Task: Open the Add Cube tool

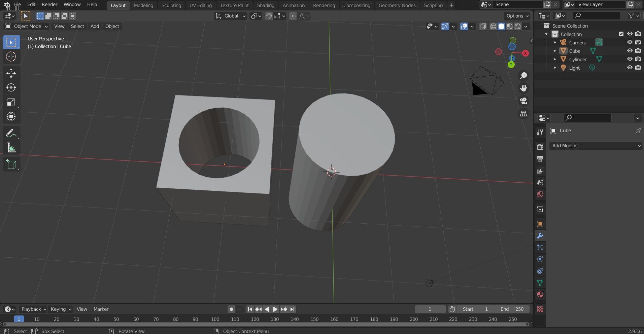Action: tap(11, 164)
